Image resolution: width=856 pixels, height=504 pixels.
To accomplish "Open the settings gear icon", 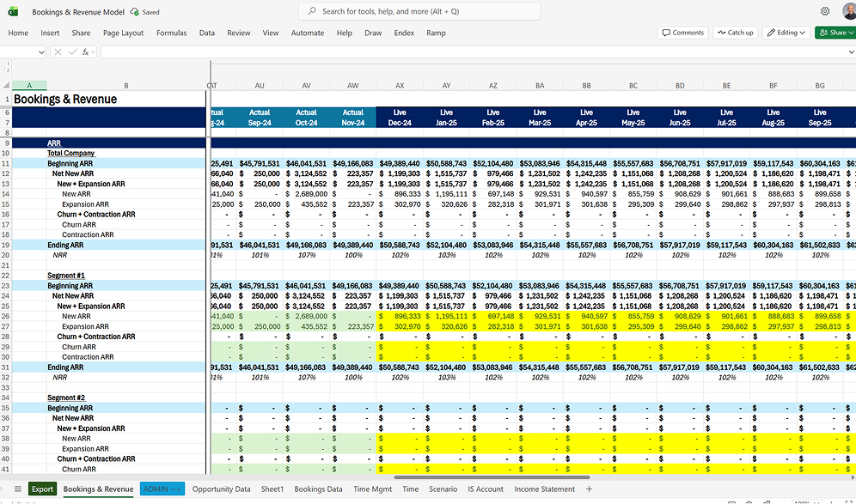I will click(825, 12).
